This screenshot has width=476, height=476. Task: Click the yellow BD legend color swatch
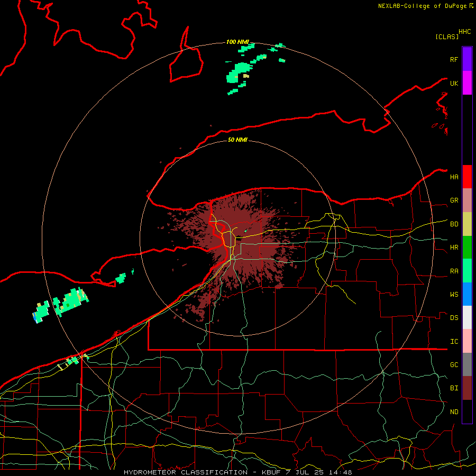click(467, 224)
